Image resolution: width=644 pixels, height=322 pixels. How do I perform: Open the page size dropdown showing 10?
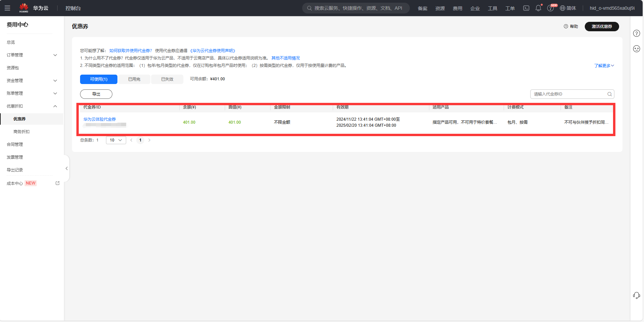[116, 140]
